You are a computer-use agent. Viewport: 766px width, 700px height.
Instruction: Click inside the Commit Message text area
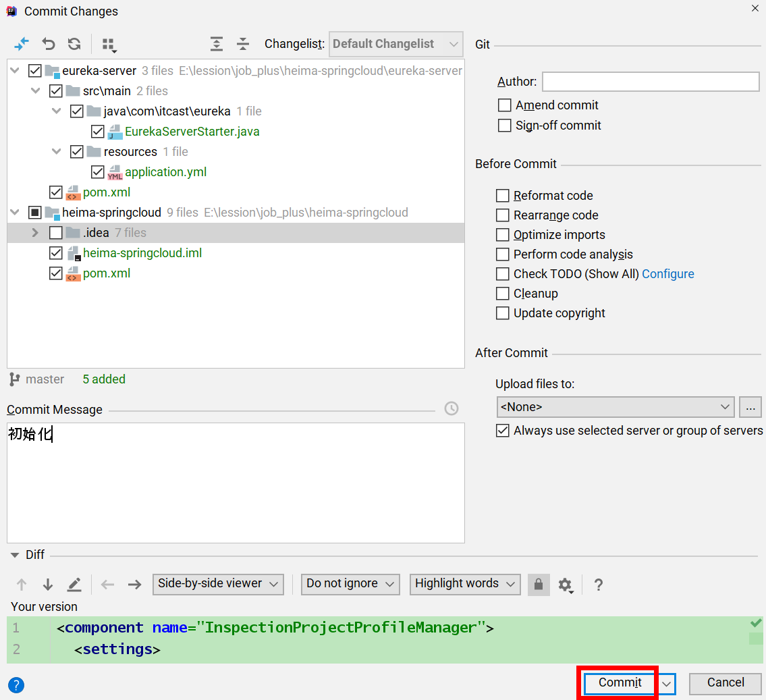pyautogui.click(x=236, y=483)
